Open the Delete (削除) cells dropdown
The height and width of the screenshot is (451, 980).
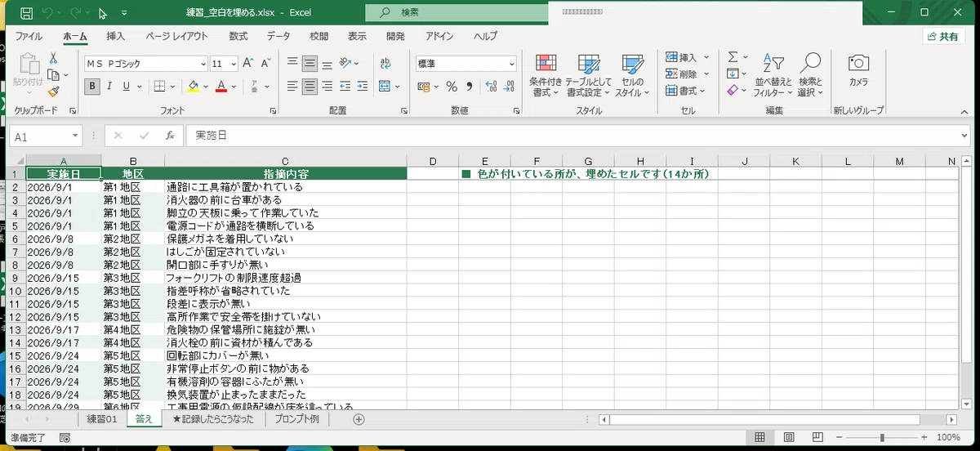[685, 74]
